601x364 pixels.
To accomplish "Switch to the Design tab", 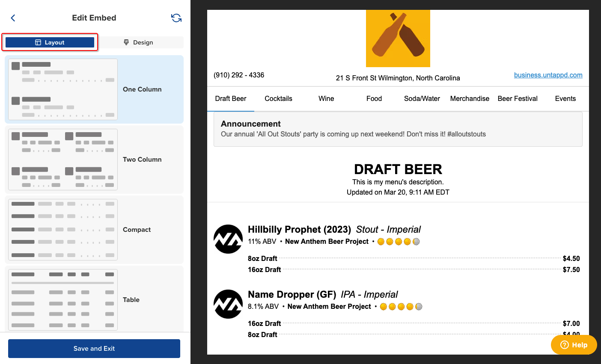I will point(138,42).
